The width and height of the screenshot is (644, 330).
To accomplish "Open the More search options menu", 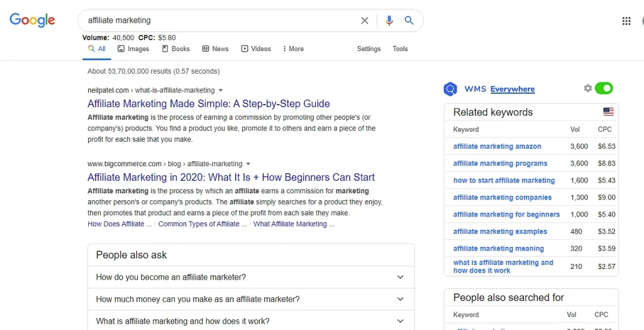I will 293,48.
